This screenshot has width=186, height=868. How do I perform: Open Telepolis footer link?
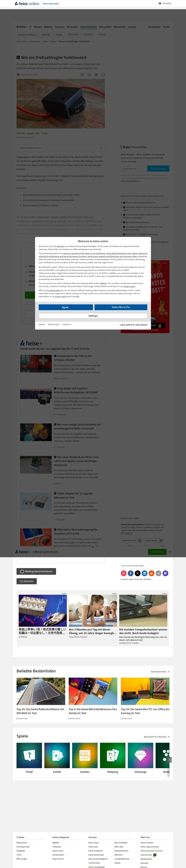tap(57, 847)
